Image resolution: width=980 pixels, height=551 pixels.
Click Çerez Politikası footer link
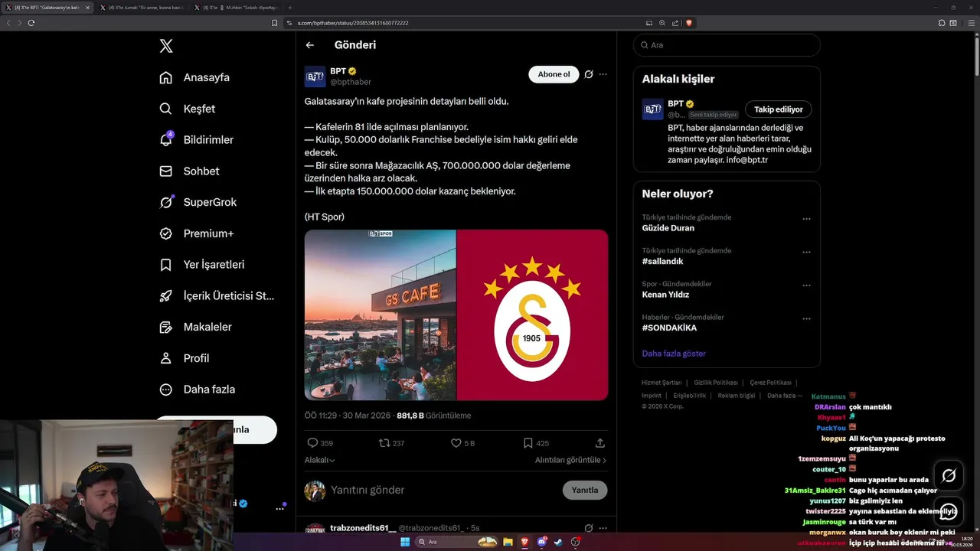click(770, 383)
